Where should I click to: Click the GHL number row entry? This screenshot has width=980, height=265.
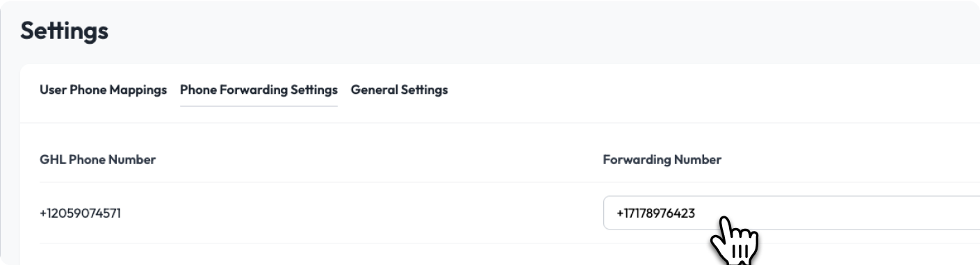tap(80, 213)
